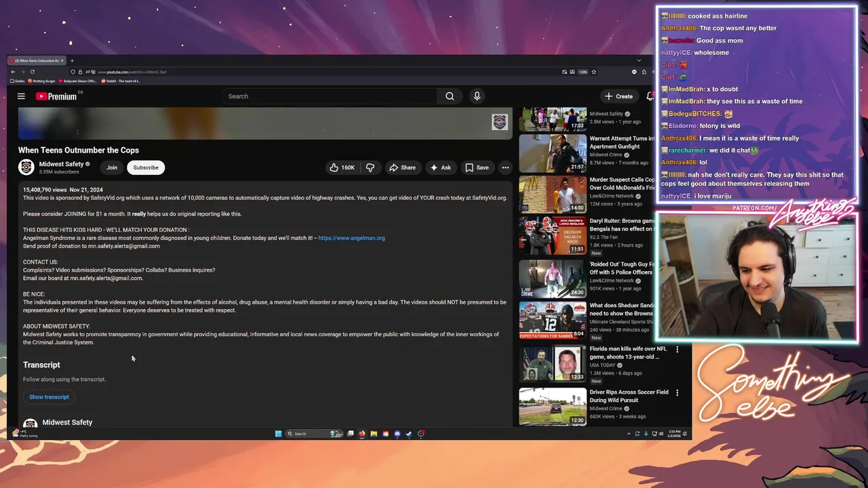The image size is (868, 488).
Task: Save the video to a playlist
Action: pyautogui.click(x=477, y=167)
